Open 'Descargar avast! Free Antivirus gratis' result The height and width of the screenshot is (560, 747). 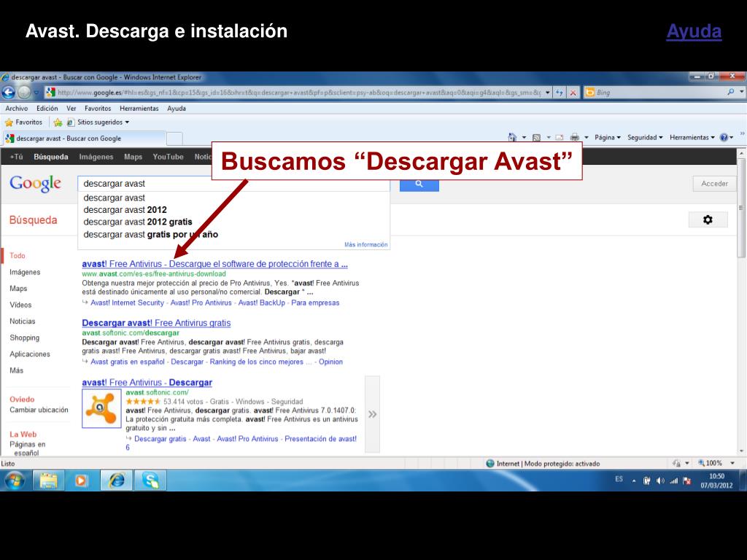[156, 323]
